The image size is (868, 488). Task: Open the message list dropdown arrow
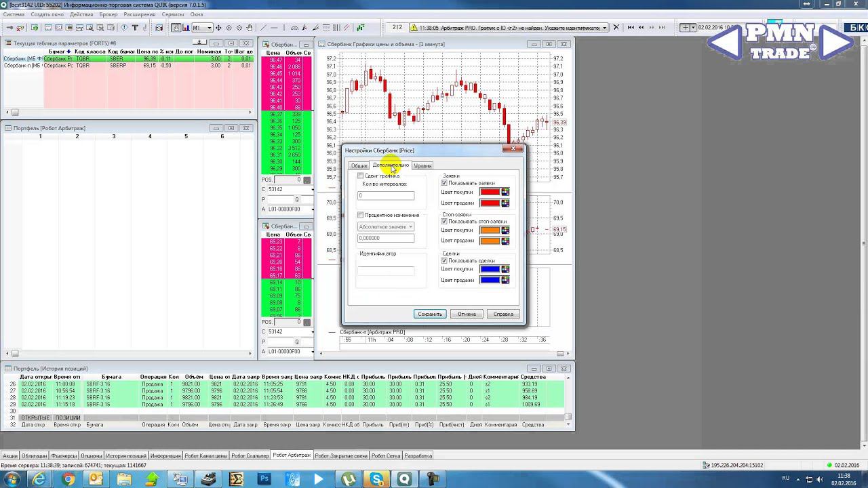point(605,28)
